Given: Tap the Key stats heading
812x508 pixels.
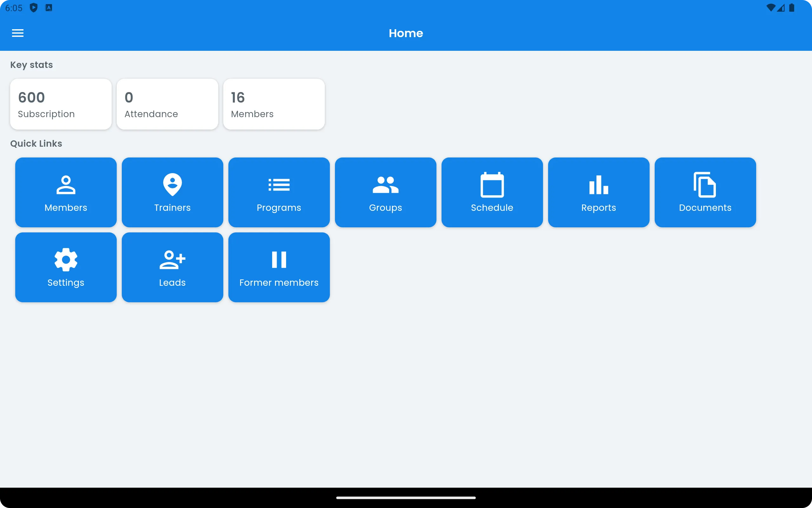Looking at the screenshot, I should coord(31,64).
